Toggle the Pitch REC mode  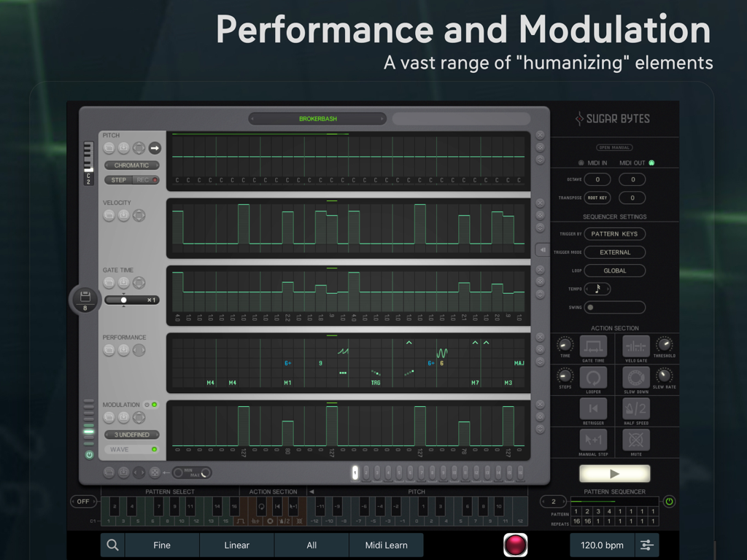pos(147,180)
